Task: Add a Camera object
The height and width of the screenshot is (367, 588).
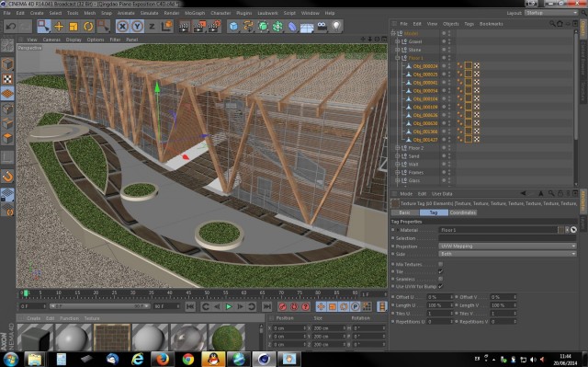Action: pos(322,27)
